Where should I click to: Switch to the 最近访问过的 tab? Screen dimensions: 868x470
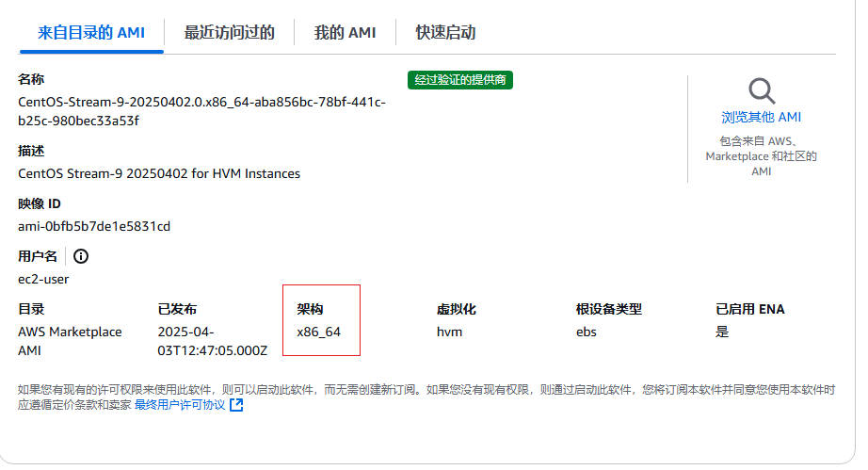click(229, 33)
